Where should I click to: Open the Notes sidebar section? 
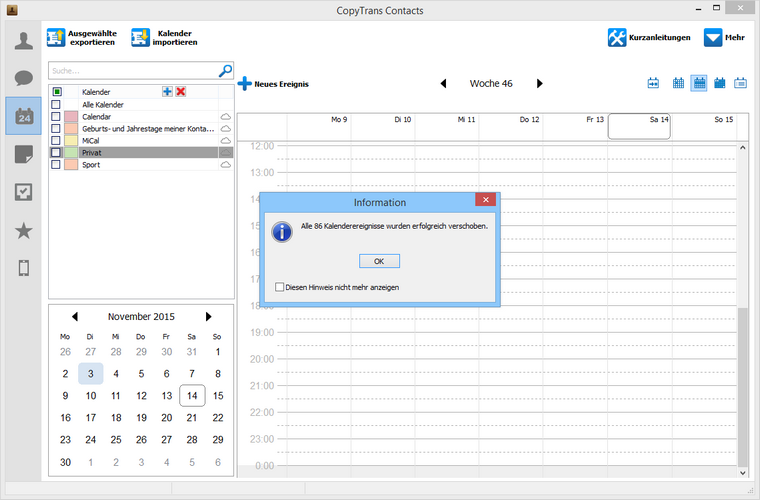[23, 154]
